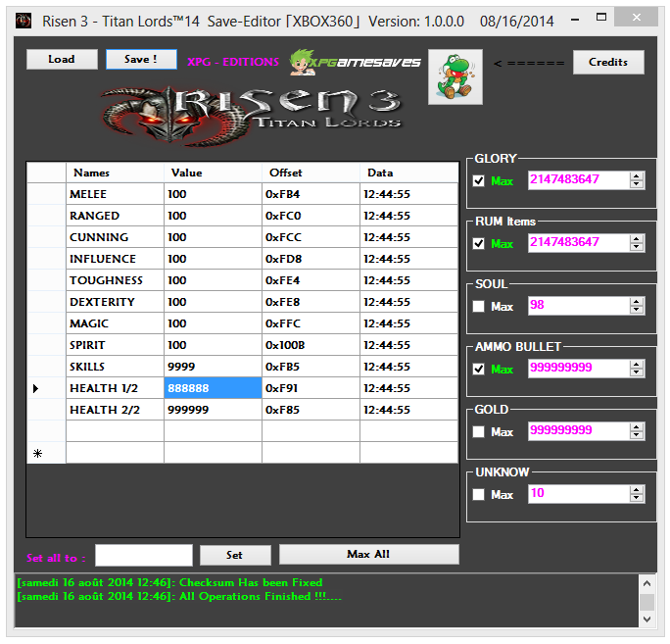Decrease the SOUL value with down arrow
The height and width of the screenshot is (644, 670).
[x=637, y=310]
